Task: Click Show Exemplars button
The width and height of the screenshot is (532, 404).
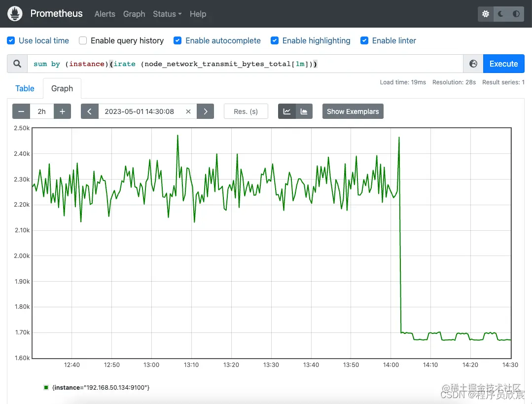Action: point(353,111)
